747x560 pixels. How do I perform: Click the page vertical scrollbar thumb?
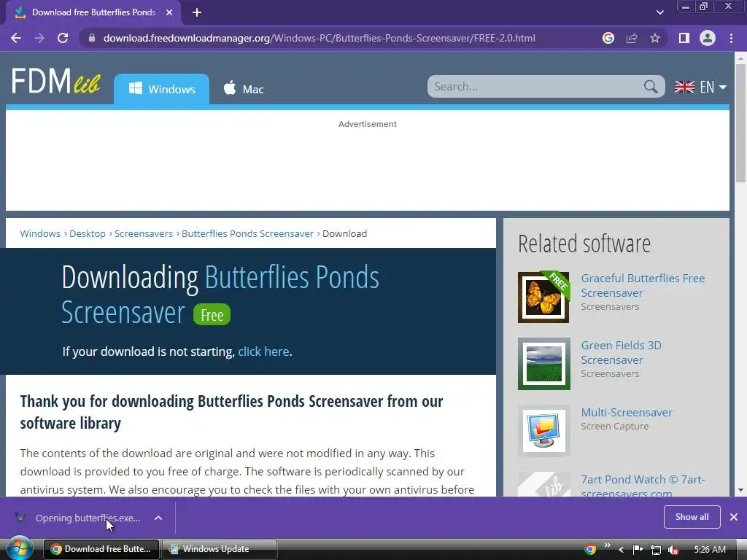point(740,122)
